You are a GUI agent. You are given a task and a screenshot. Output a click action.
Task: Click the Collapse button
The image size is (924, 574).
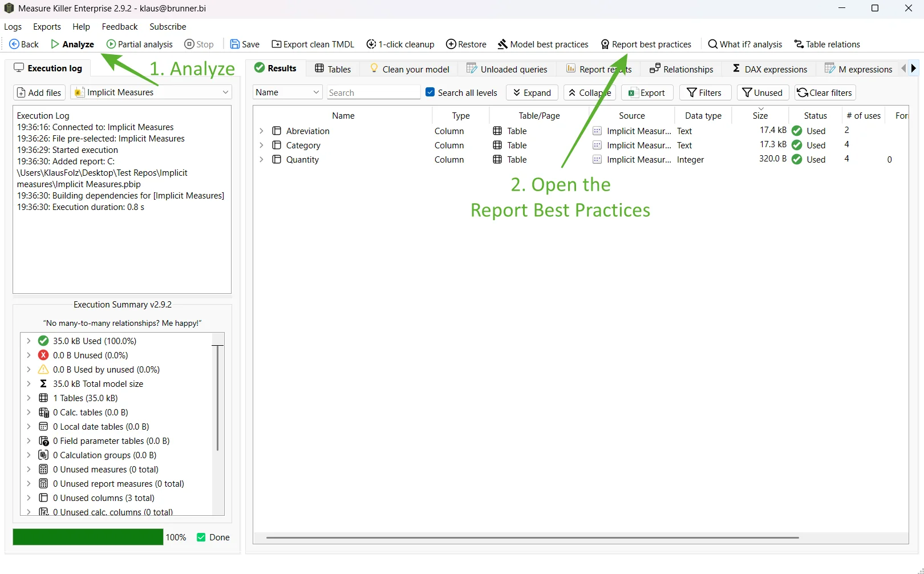click(589, 92)
